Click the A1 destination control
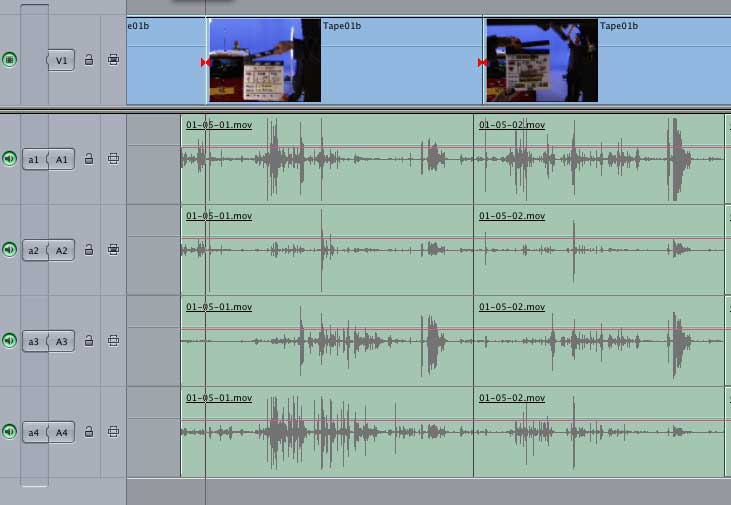The image size is (731, 505). tap(62, 159)
